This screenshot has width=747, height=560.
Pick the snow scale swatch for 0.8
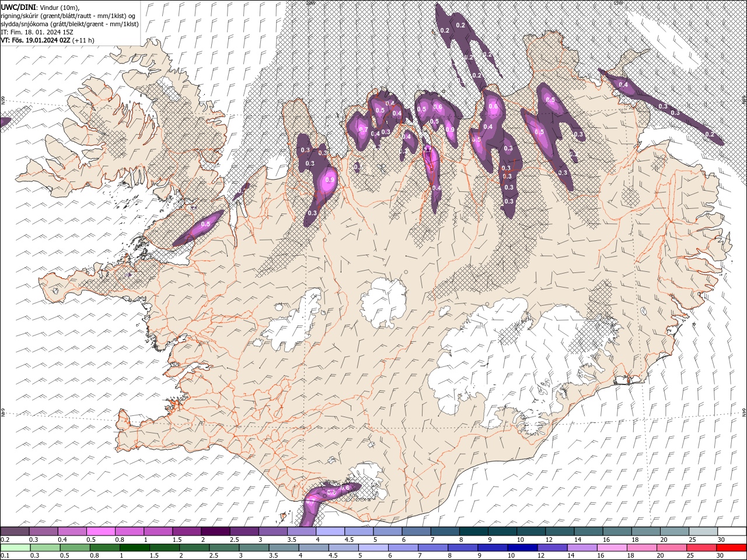click(130, 531)
